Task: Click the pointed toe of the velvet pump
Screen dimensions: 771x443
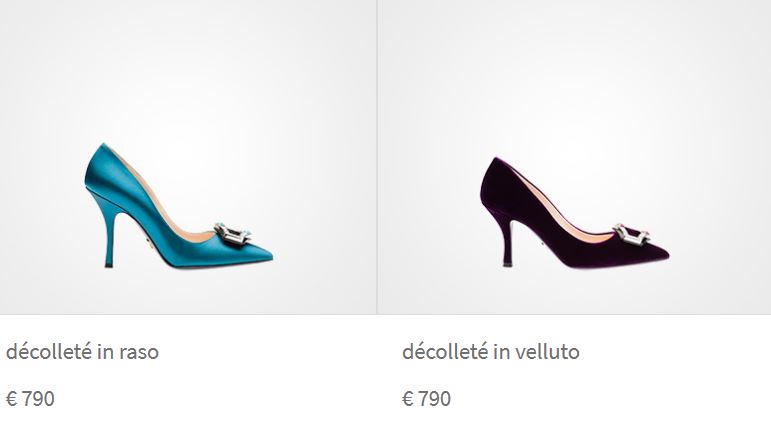Action: [657, 253]
